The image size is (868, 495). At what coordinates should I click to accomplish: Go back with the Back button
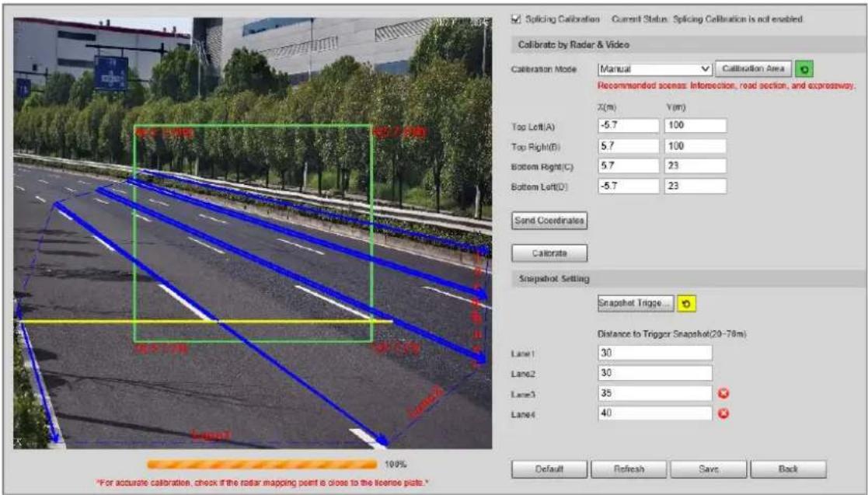(788, 469)
